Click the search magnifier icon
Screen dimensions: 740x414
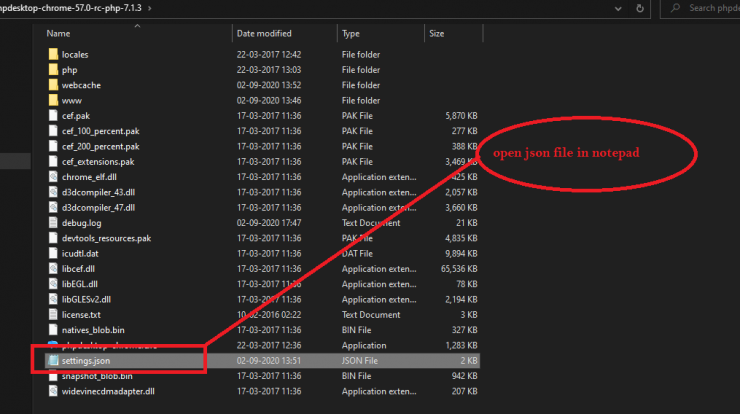[x=675, y=8]
